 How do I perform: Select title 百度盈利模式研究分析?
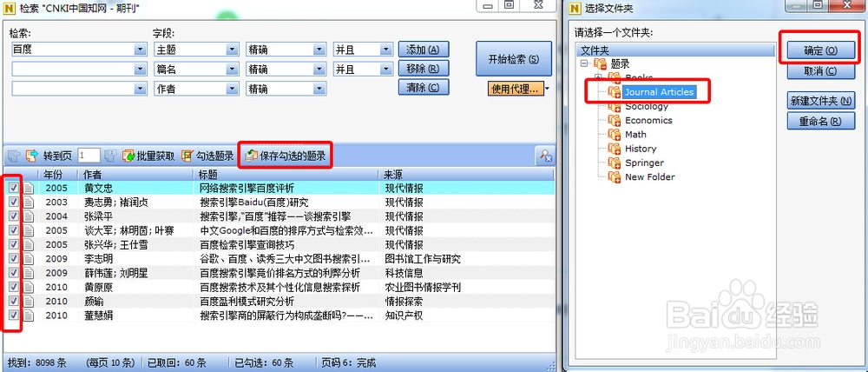click(x=247, y=301)
